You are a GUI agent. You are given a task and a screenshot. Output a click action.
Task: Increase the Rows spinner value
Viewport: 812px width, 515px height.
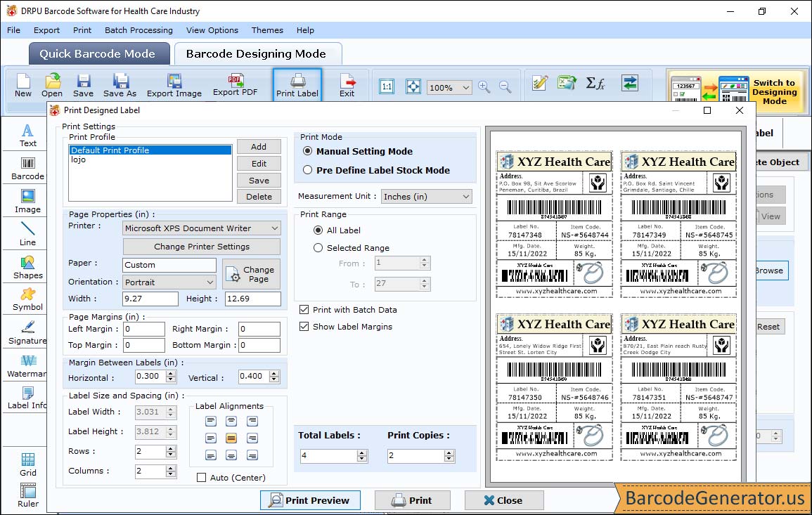pos(171,448)
